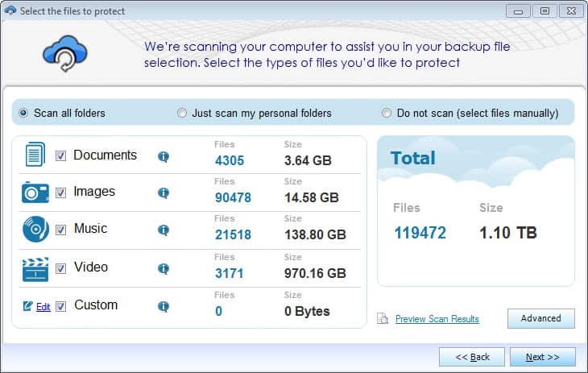Go to the previous step with Back
The height and width of the screenshot is (373, 588).
[472, 357]
